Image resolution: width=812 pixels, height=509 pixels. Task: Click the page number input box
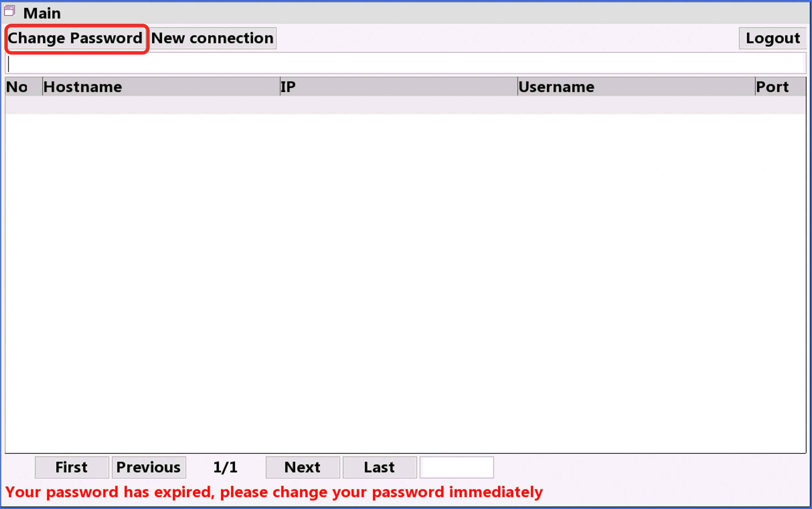coord(457,467)
